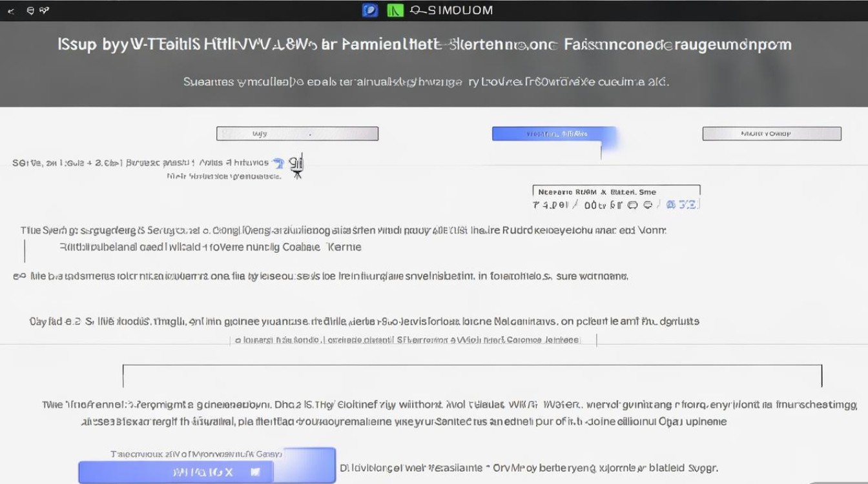Click the 'SIMOUOM' title text in top bar
Screen dimensions: 868x484
coord(451,10)
